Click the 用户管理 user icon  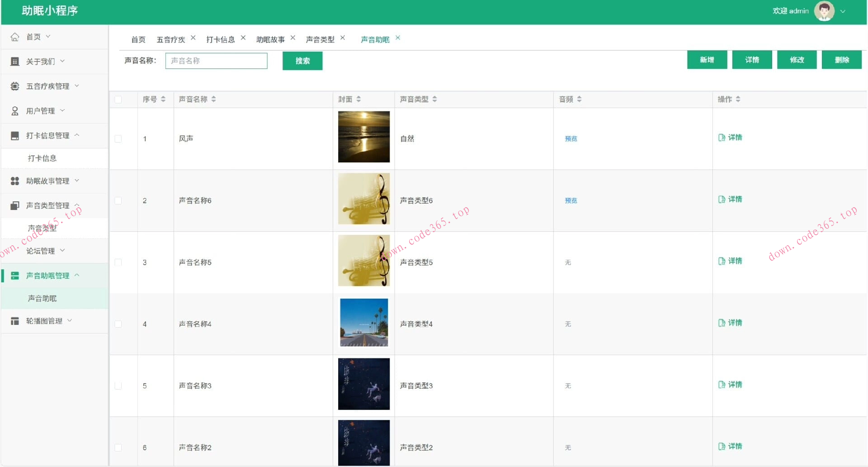(14, 110)
